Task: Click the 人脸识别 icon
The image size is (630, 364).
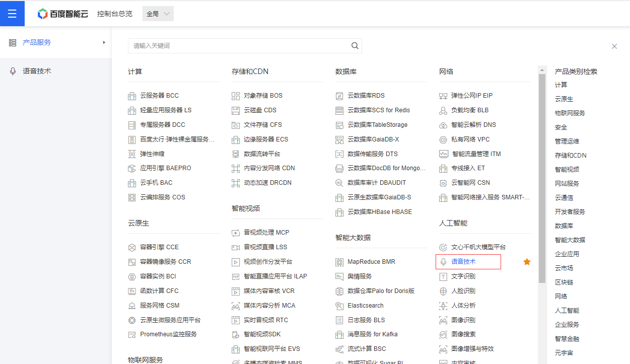Action: click(x=443, y=292)
